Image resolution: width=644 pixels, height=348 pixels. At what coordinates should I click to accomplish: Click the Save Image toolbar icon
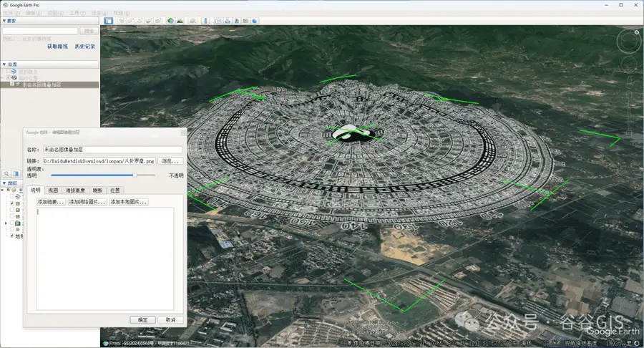click(237, 21)
